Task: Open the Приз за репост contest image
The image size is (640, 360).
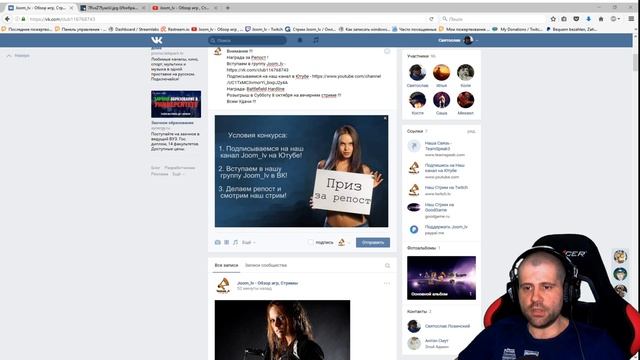Action: [x=302, y=171]
